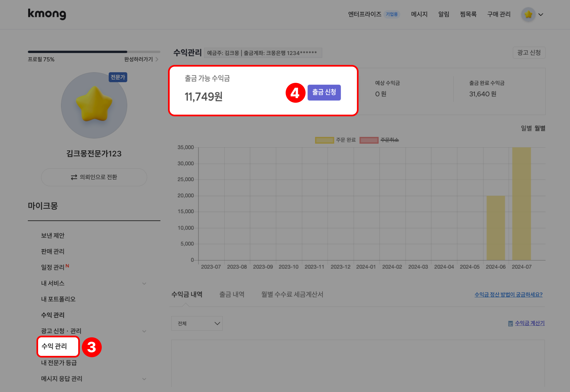Open 메시지 in the top navigation
Image resolution: width=570 pixels, height=392 pixels.
[x=419, y=14]
